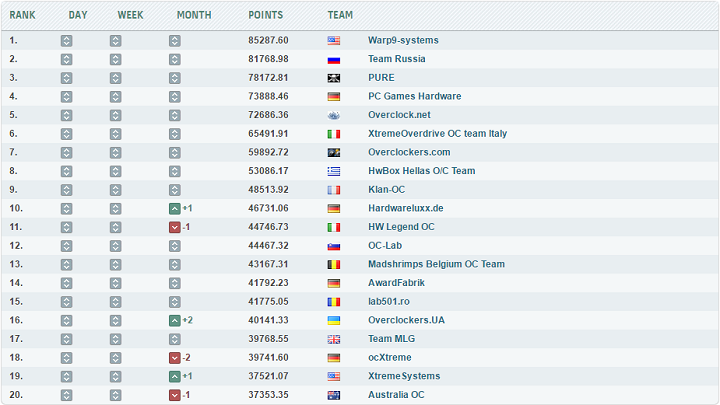This screenshot has width=720, height=405.
Task: Click the Russian flag next to Team Russia
Action: coord(333,59)
